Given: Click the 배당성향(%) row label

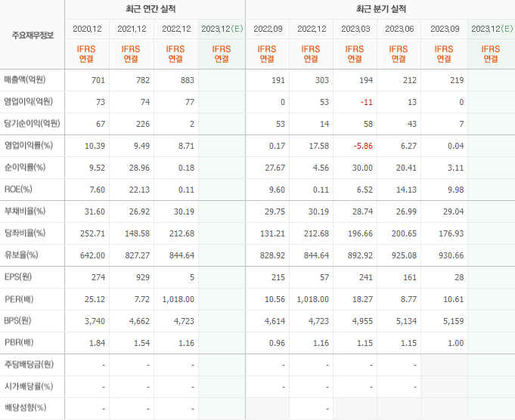Looking at the screenshot, I should click(x=25, y=408).
